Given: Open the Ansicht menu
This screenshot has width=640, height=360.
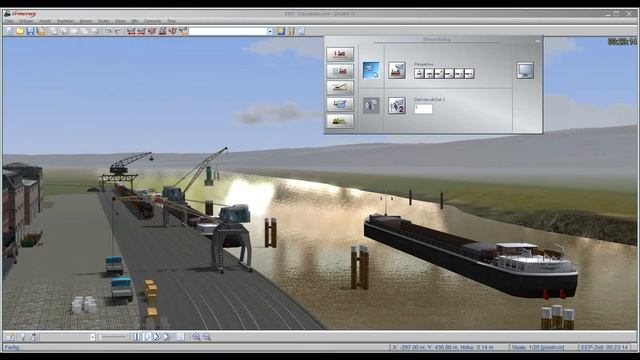Looking at the screenshot, I should pyautogui.click(x=45, y=21).
